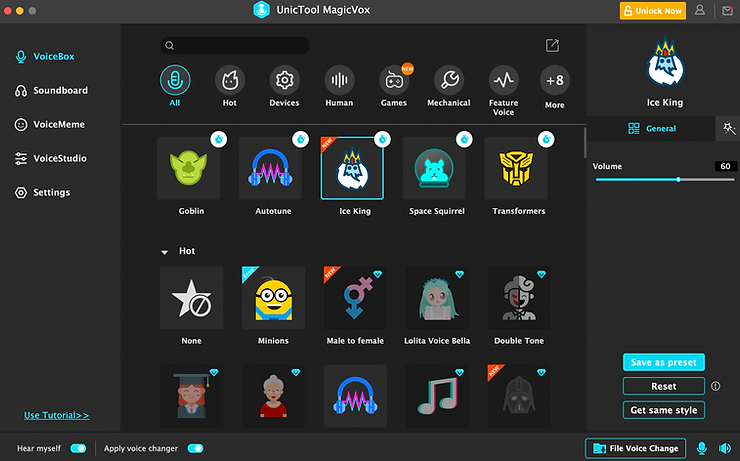740x461 pixels.
Task: Click Get same style button
Action: click(664, 410)
